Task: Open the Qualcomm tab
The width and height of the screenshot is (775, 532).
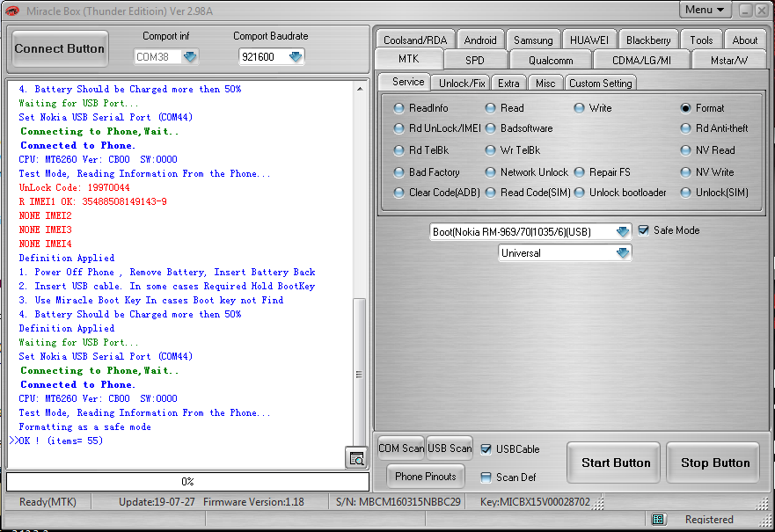Action: 551,61
